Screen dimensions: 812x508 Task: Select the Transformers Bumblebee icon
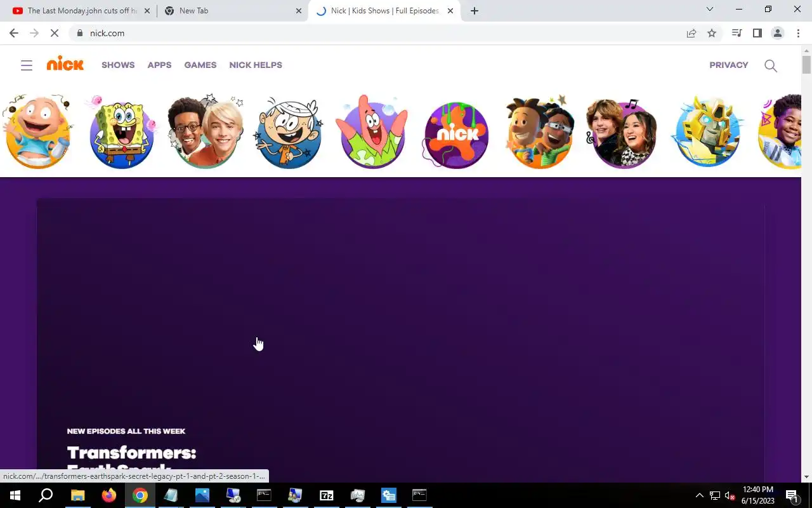click(x=707, y=132)
